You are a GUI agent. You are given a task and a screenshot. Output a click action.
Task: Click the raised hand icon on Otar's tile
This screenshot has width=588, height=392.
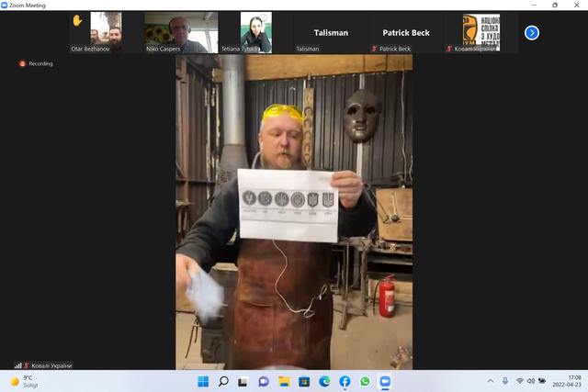click(77, 20)
